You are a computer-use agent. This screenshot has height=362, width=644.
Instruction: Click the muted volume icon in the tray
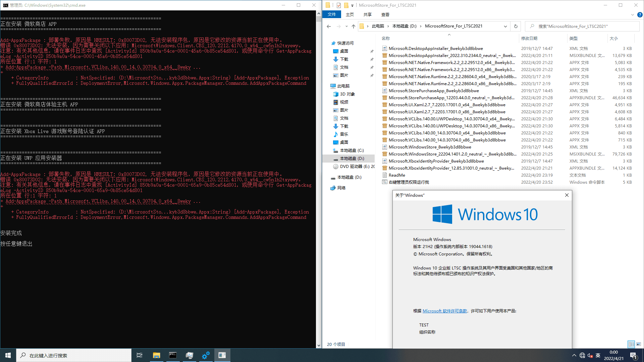(590, 355)
